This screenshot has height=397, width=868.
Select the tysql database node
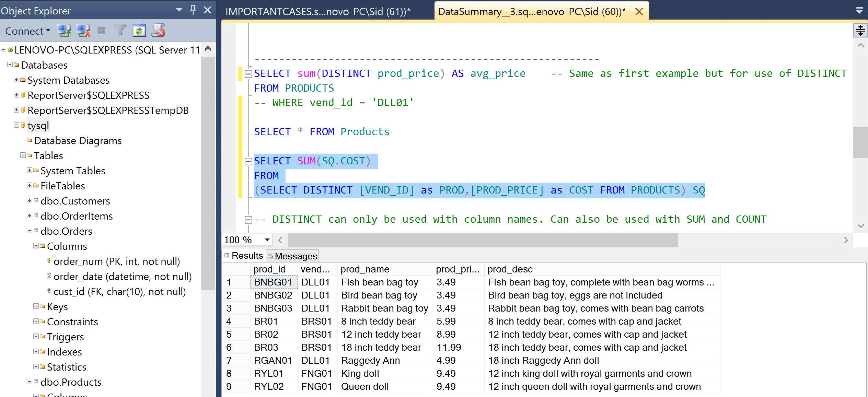38,126
